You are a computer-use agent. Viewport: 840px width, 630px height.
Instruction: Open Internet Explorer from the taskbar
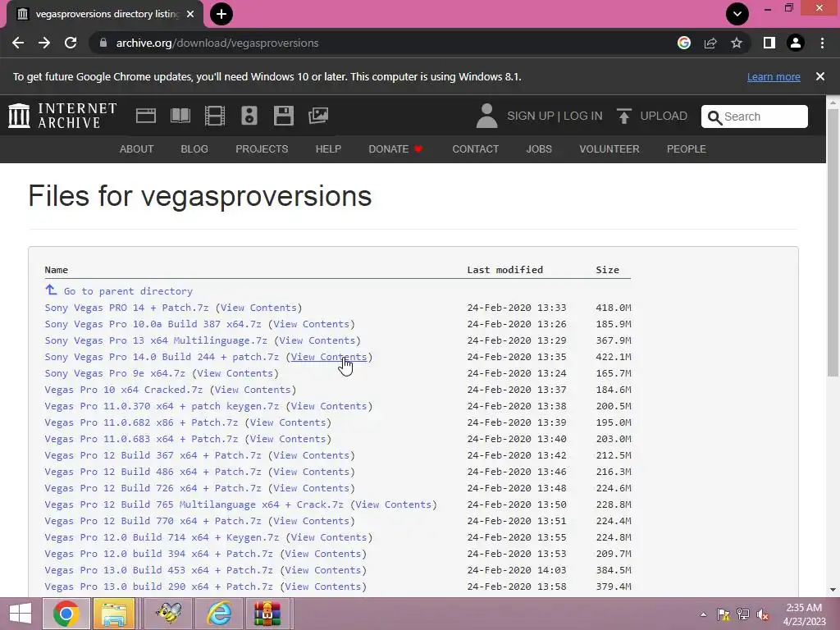tap(220, 614)
